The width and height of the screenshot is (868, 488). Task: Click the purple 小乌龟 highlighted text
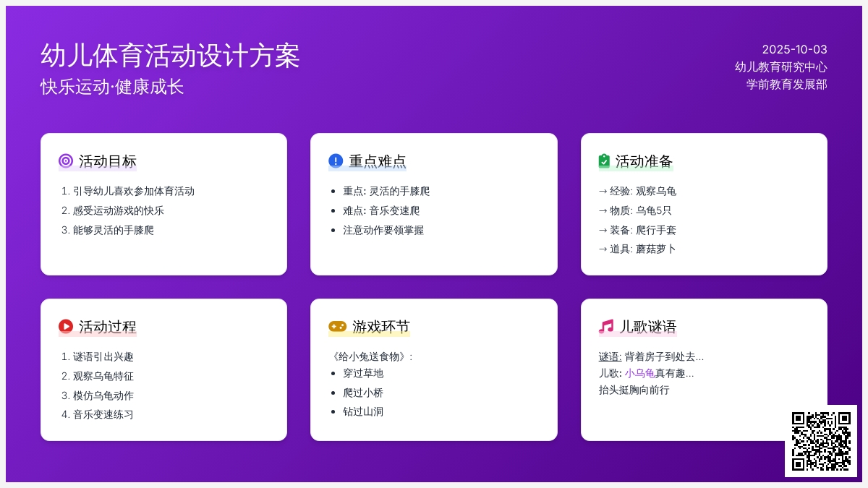click(x=639, y=373)
